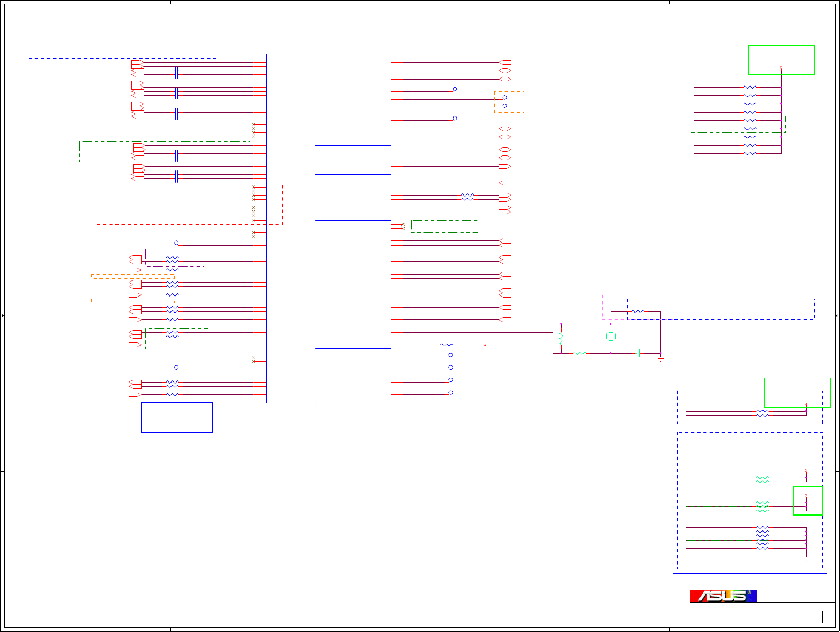Click the large central IC component block

329,229
